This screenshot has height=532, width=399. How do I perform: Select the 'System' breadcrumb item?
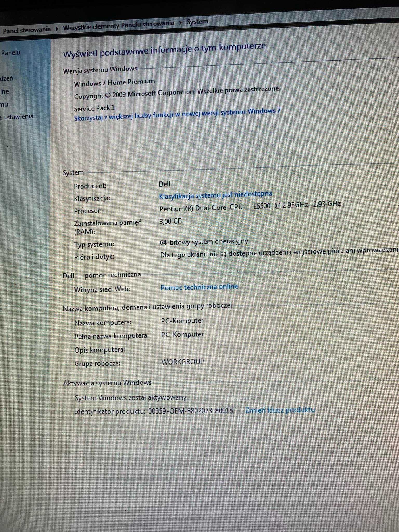[197, 22]
